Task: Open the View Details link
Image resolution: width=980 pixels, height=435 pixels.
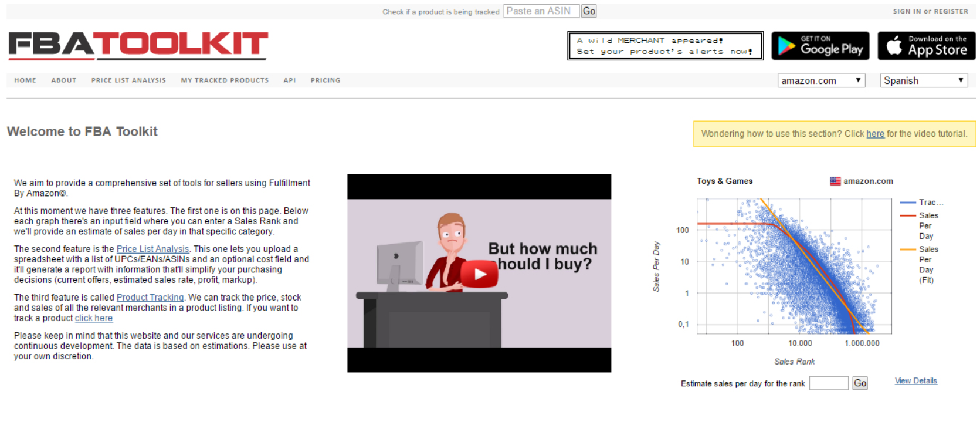Action: (915, 381)
